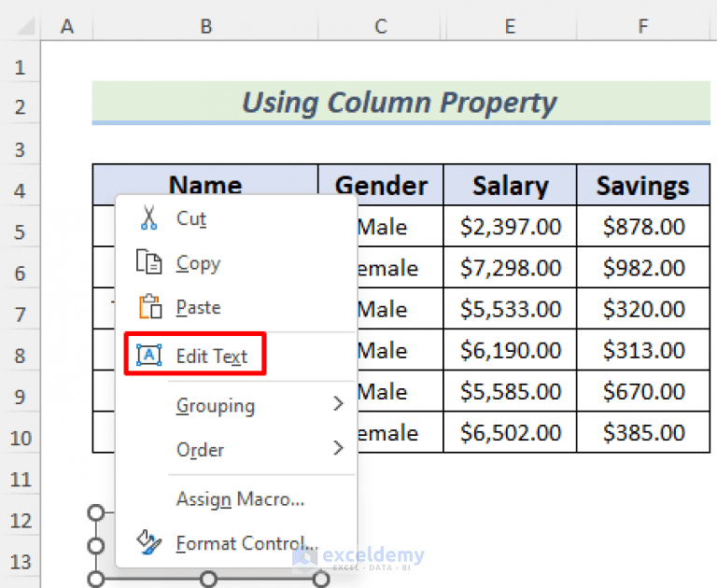Choose Copy from the context menu
717x588 pixels.
(x=235, y=263)
